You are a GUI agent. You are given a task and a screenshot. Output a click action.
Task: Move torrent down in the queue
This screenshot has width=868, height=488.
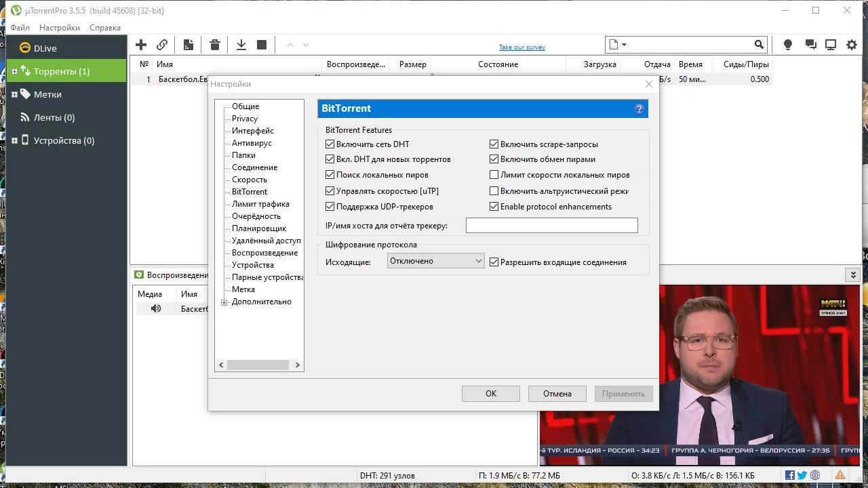point(306,45)
